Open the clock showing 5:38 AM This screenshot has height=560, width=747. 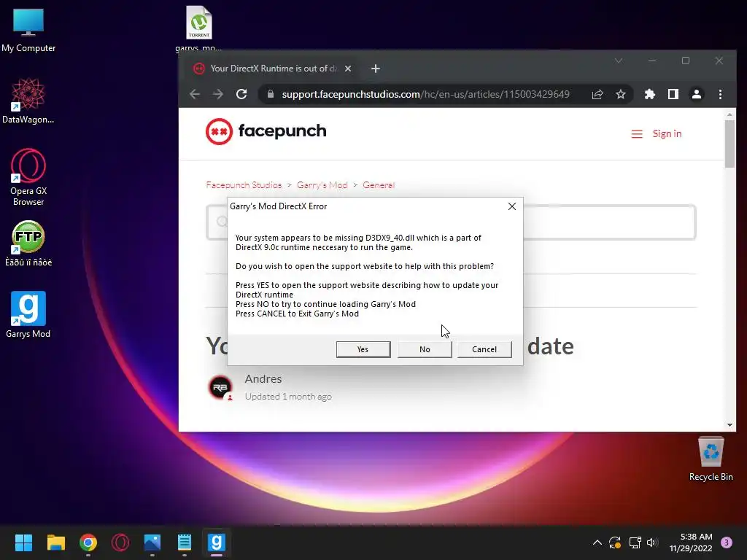691,542
